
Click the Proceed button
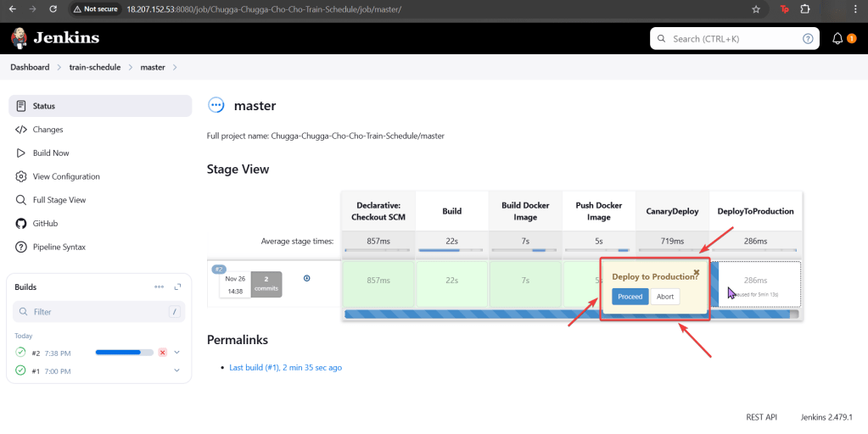pyautogui.click(x=630, y=297)
